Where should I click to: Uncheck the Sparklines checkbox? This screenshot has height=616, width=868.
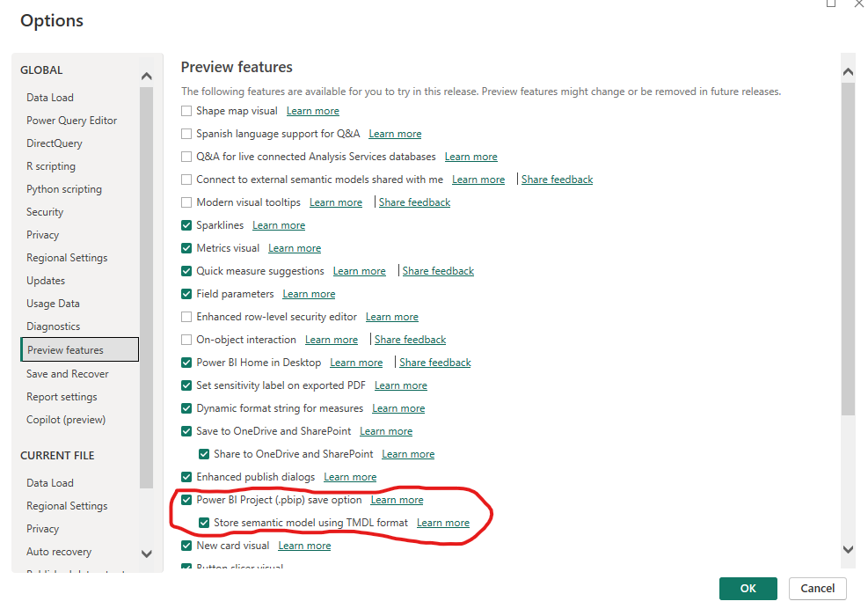click(x=186, y=225)
